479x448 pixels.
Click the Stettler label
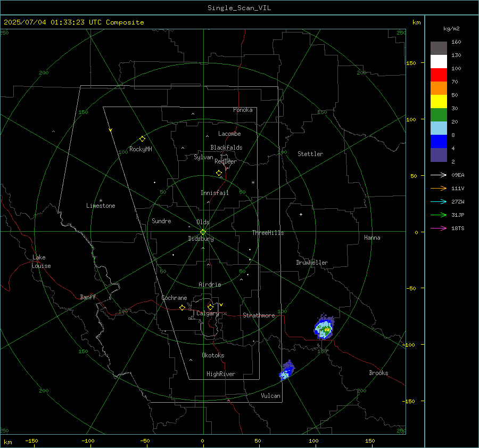(310, 154)
